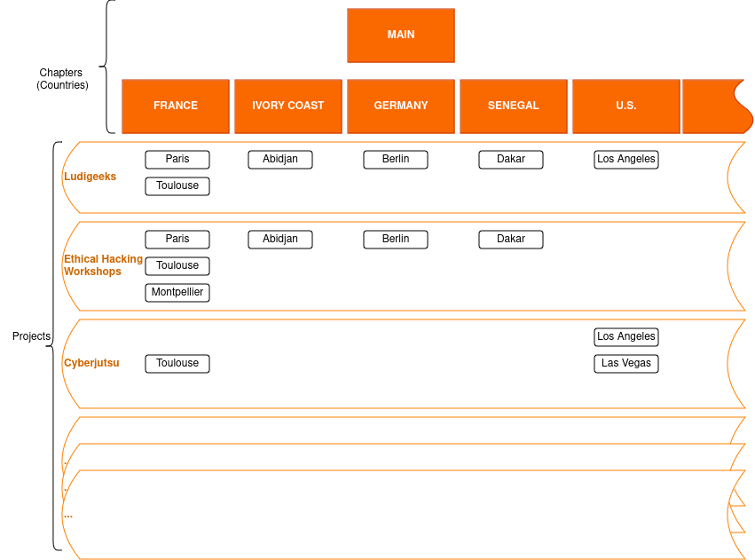Viewport: 755px width, 560px height.
Task: Click Dakar in Ethical Hacking Workshops row
Action: pyautogui.click(x=511, y=240)
